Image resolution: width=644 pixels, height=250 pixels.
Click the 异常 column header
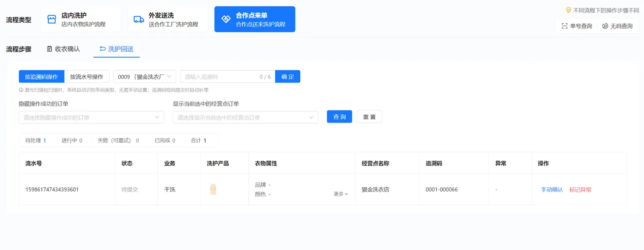(501, 163)
